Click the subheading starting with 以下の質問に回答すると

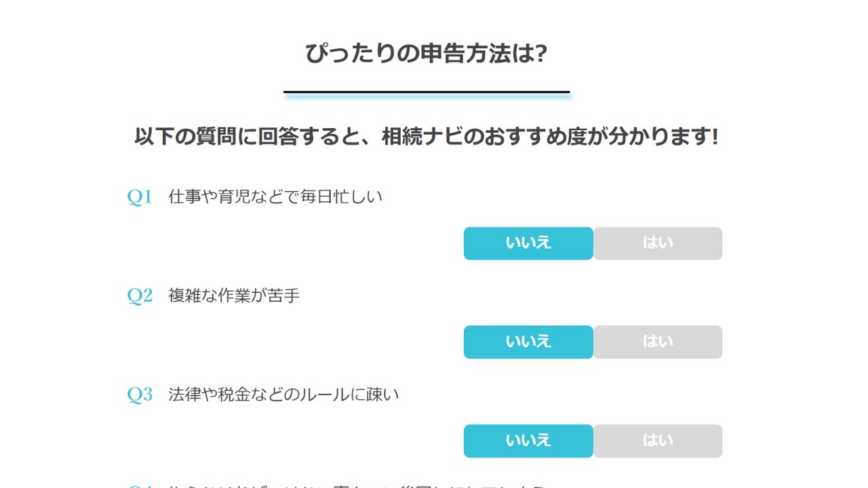click(x=426, y=137)
